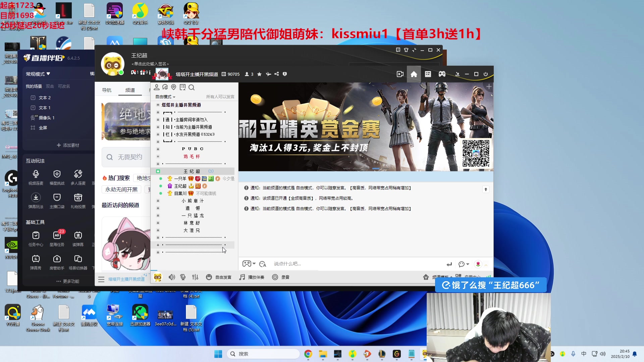
Task: Open Chrome from the taskbar
Action: click(308, 354)
